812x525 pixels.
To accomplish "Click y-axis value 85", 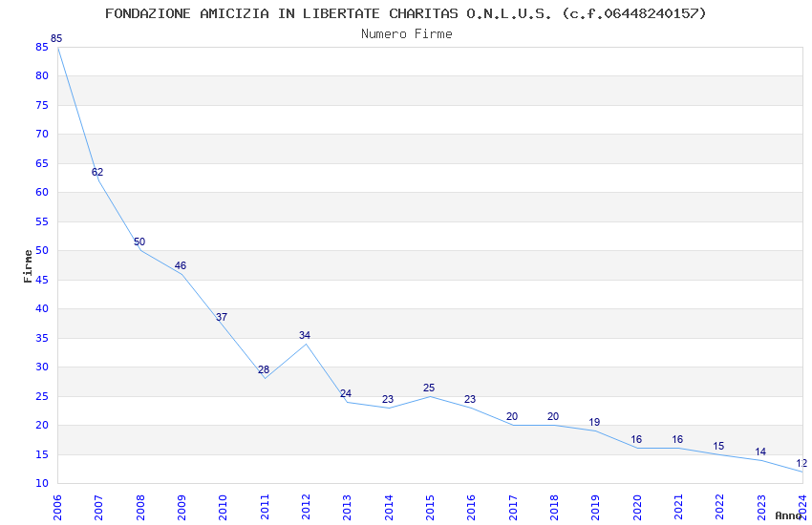I will 42,47.
